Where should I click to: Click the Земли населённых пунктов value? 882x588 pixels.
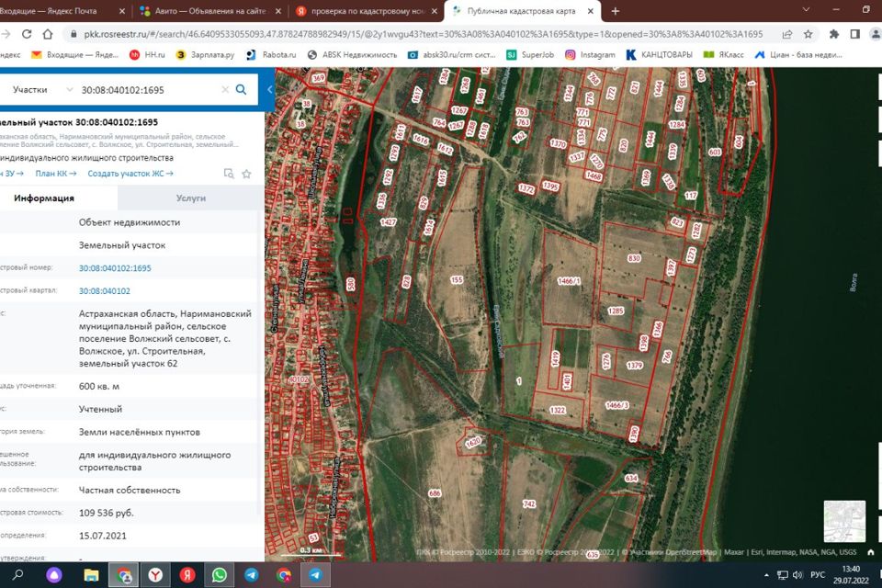(x=140, y=432)
